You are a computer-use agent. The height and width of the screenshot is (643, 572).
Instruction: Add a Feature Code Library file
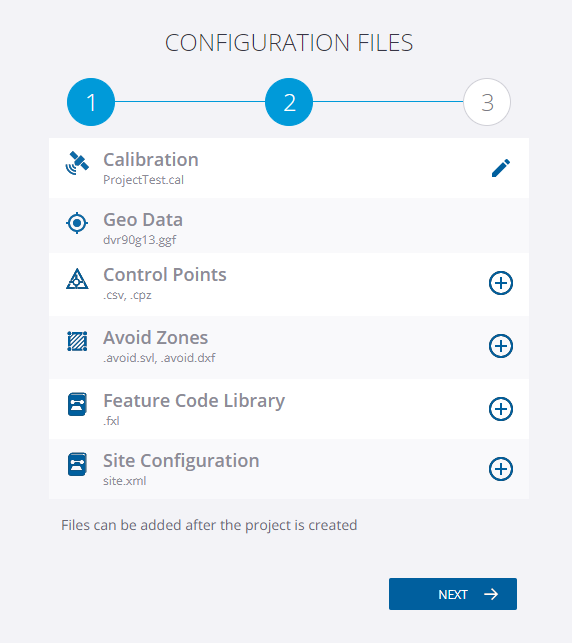pyautogui.click(x=501, y=409)
